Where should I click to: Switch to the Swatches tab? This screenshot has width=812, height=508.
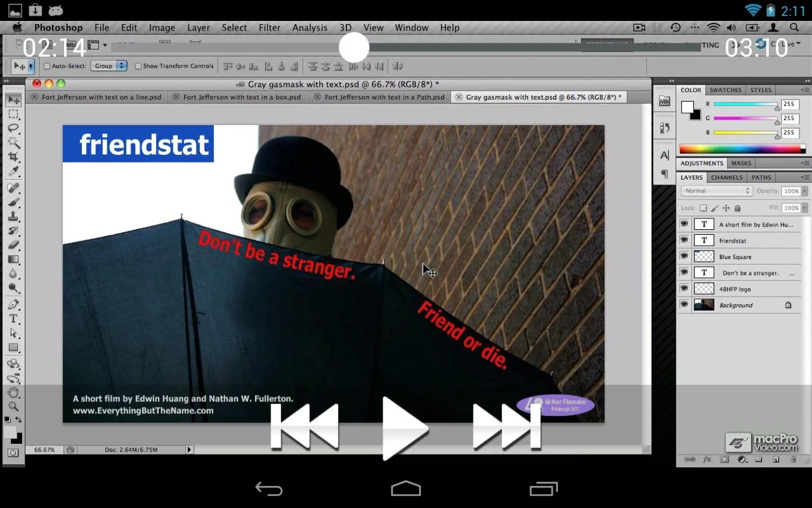(725, 90)
